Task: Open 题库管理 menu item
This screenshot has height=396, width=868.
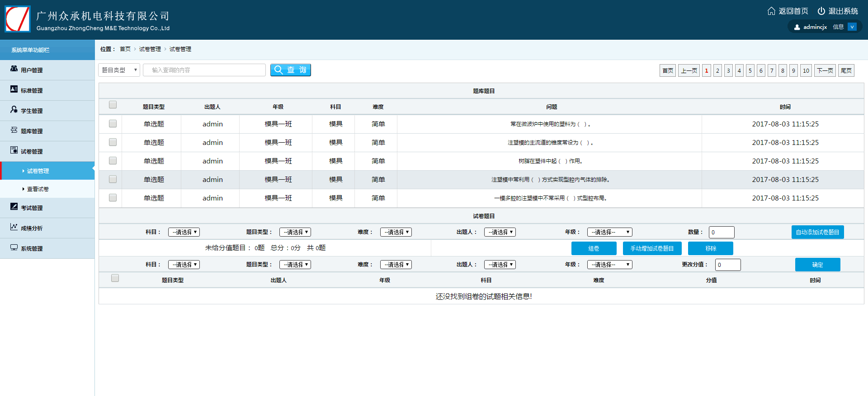Action: (x=47, y=131)
